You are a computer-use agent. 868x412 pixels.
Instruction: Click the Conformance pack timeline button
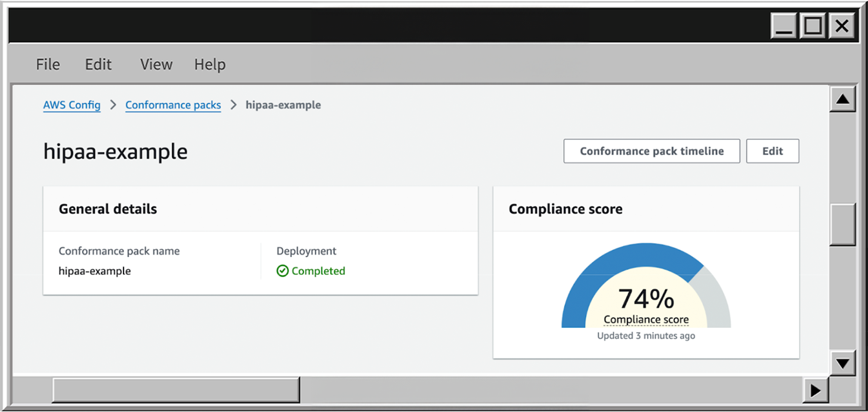click(x=652, y=151)
